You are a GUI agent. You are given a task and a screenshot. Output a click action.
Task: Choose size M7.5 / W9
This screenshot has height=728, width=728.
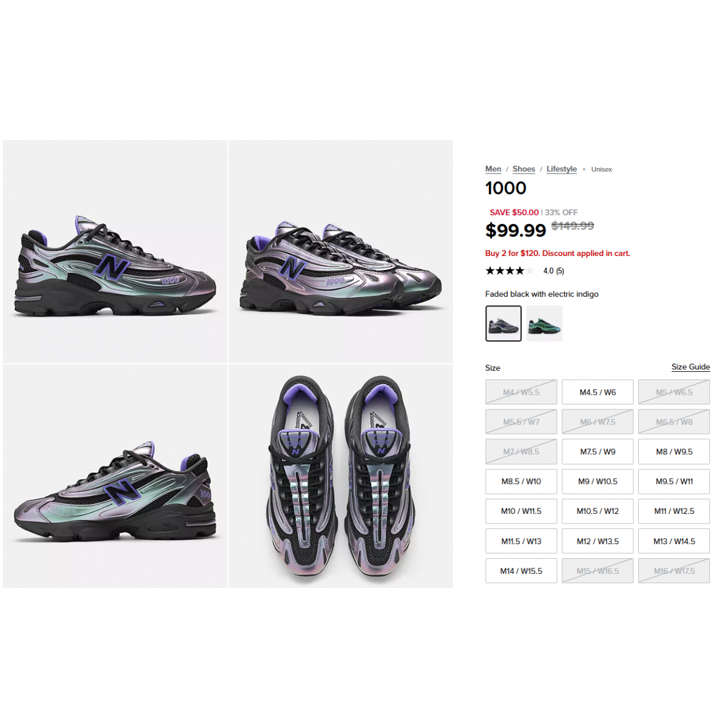598,451
